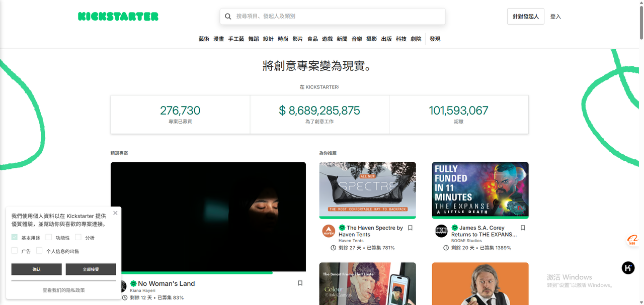Click the search magnifier icon
The image size is (644, 305).
(x=228, y=17)
